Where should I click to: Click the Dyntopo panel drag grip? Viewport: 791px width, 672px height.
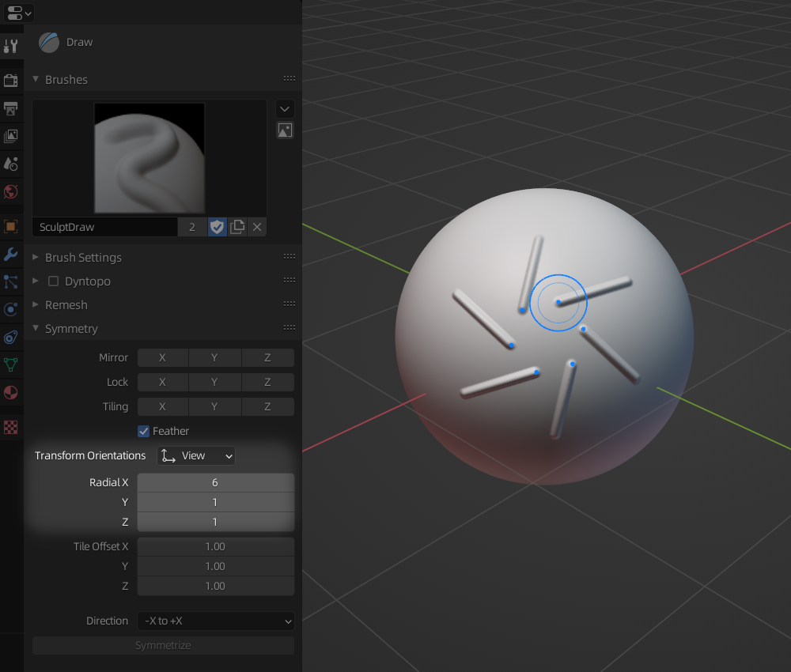[x=290, y=281]
